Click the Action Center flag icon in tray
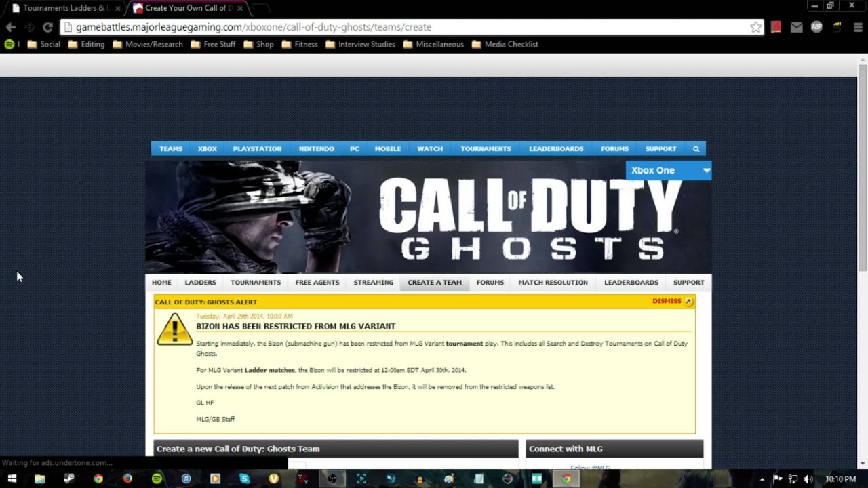The height and width of the screenshot is (488, 868). (778, 479)
